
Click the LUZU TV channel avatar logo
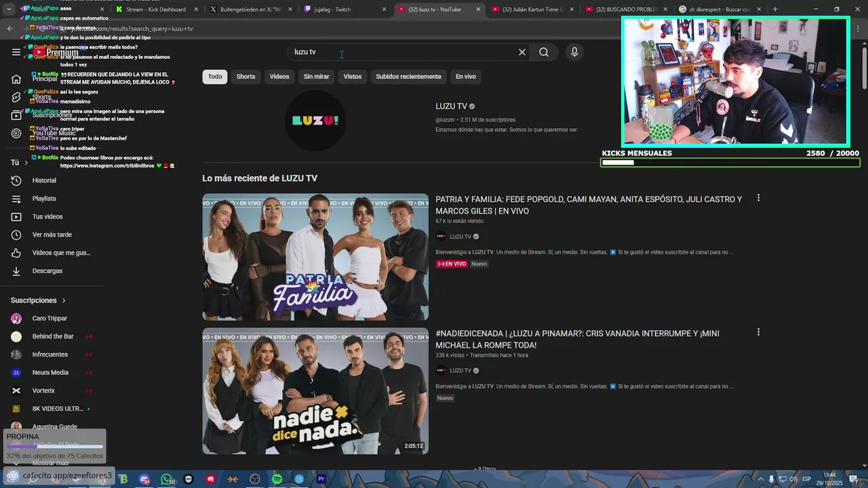pyautogui.click(x=315, y=121)
